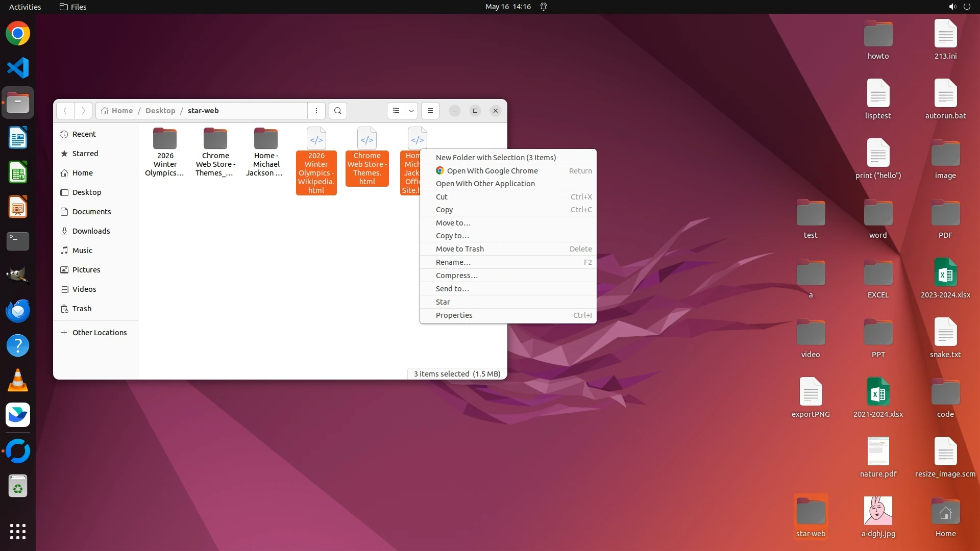The height and width of the screenshot is (551, 980).
Task: Expand the view options dropdown arrow
Action: 411,111
